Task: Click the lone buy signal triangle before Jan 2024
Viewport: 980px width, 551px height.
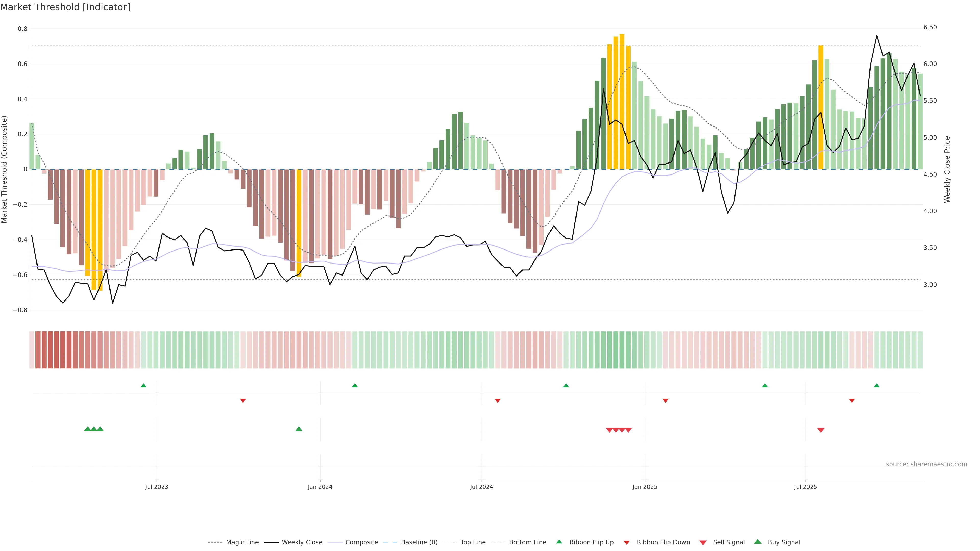Action: (299, 429)
